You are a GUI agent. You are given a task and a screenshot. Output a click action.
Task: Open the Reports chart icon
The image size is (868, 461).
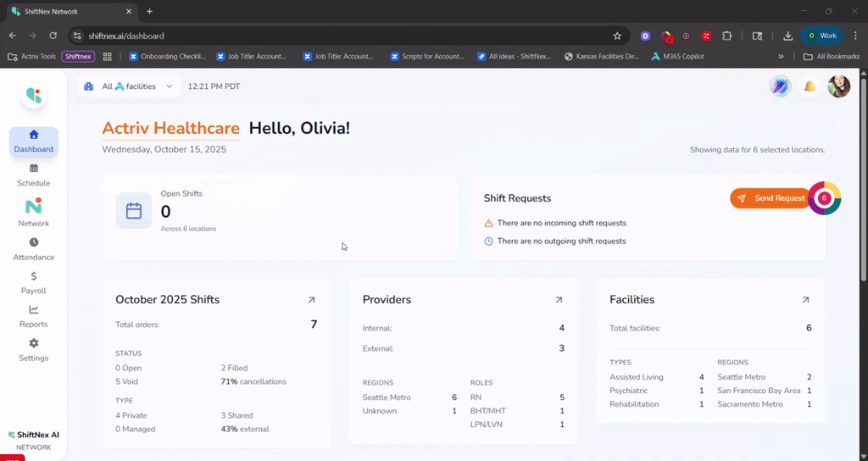[34, 310]
